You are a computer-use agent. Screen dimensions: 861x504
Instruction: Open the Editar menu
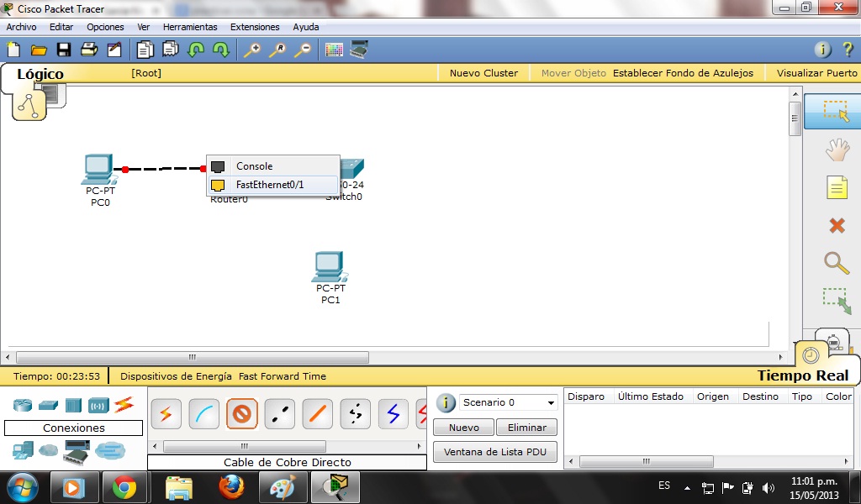pos(61,27)
